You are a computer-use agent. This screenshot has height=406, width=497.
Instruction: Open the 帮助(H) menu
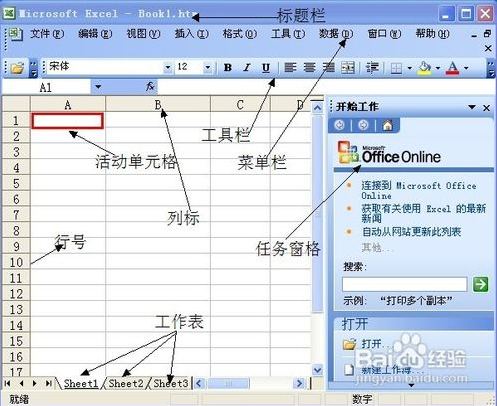(432, 34)
